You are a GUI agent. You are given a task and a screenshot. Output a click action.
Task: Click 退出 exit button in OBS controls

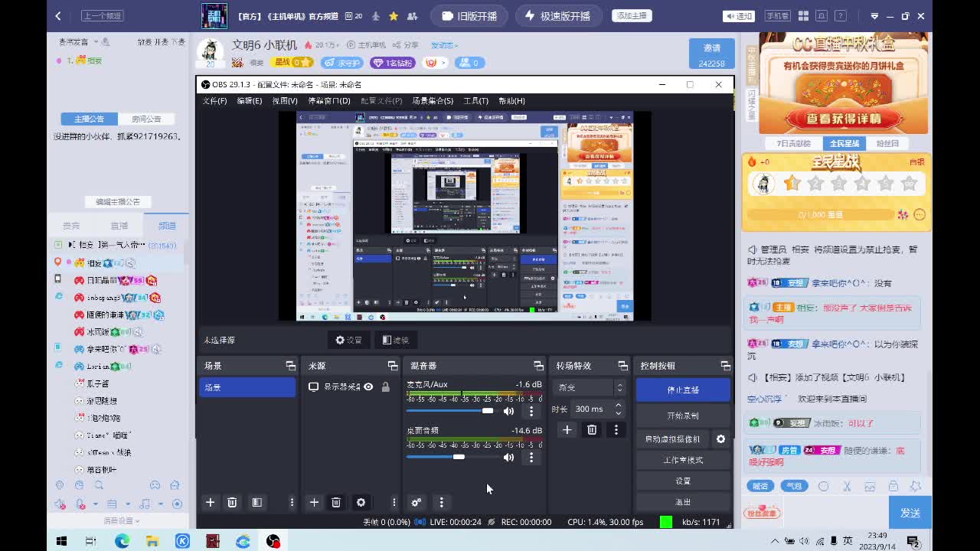683,502
